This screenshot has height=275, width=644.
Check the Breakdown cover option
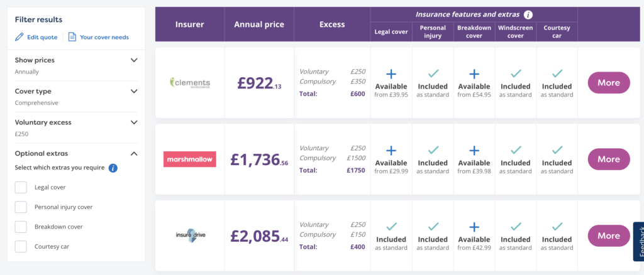(x=21, y=227)
